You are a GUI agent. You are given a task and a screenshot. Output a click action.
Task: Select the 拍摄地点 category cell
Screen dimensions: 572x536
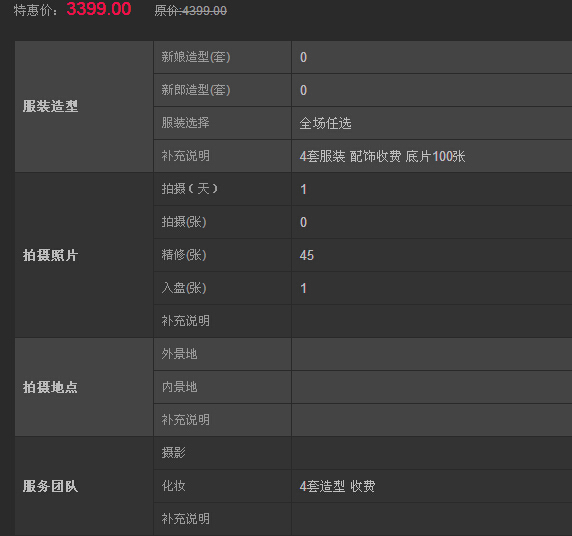click(84, 387)
